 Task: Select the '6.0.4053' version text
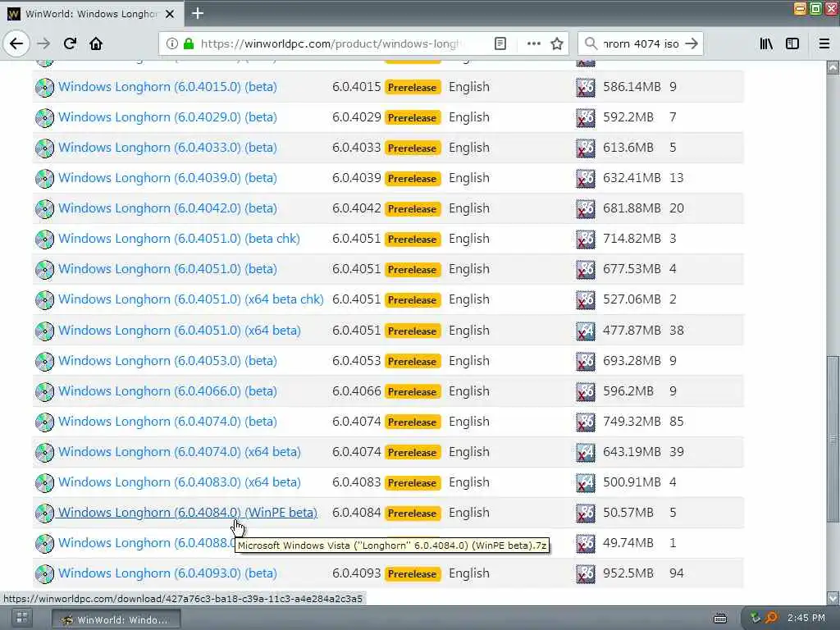coord(356,361)
